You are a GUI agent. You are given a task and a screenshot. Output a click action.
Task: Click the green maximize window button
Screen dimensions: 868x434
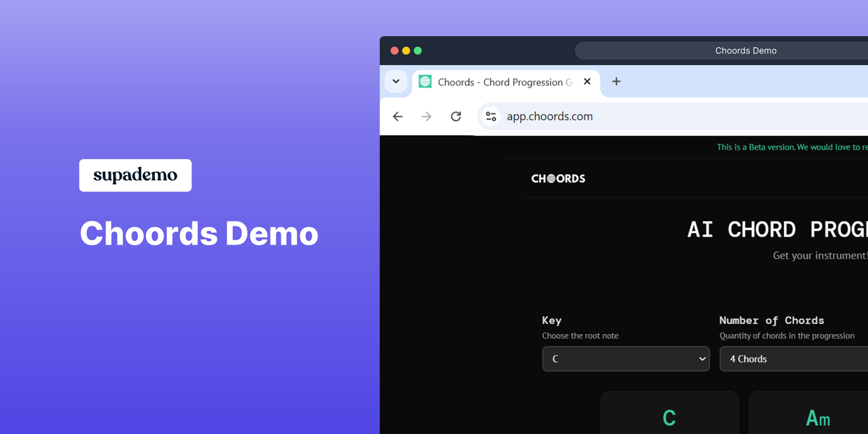[x=417, y=51]
